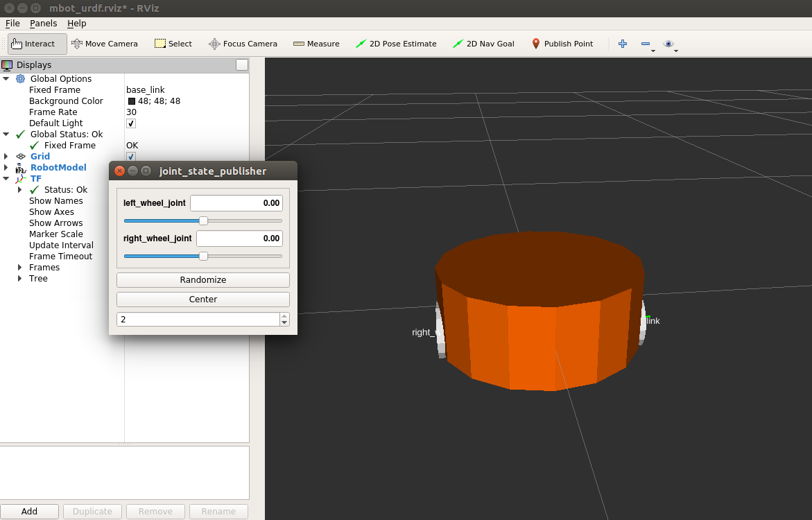
Task: Click the Background Color swatch
Action: coord(132,101)
